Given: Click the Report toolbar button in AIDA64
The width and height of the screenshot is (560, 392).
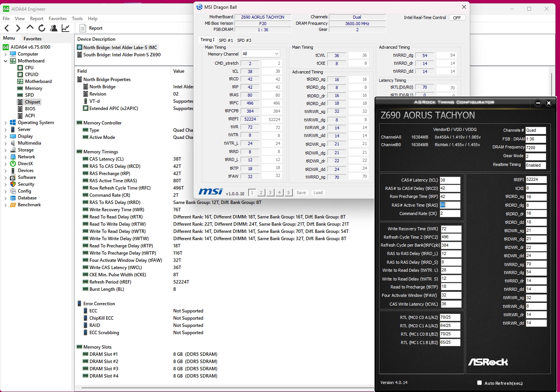Looking at the screenshot, I should click(x=91, y=28).
